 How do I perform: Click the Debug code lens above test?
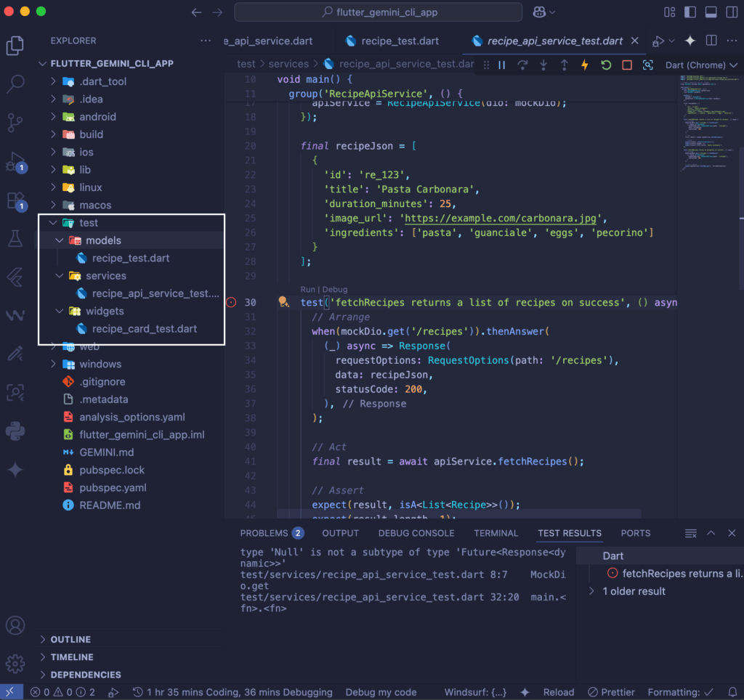pyautogui.click(x=334, y=289)
